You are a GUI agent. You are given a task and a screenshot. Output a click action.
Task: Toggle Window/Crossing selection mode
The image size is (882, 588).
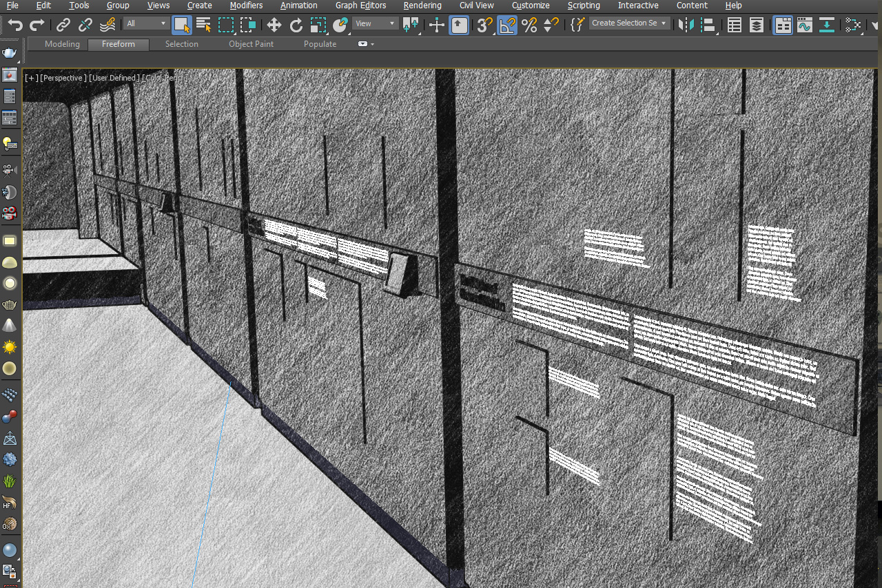248,25
